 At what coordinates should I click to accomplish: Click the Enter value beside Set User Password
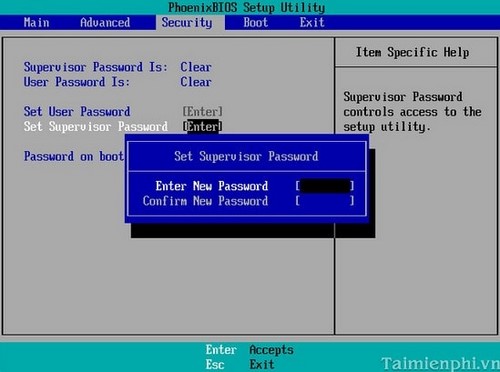tap(202, 112)
